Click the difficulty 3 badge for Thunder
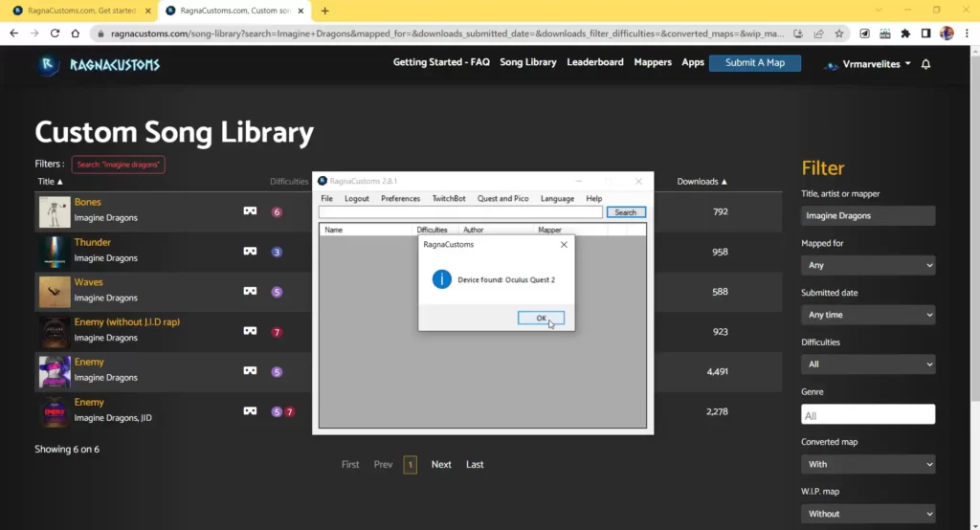The image size is (980, 530). (277, 252)
